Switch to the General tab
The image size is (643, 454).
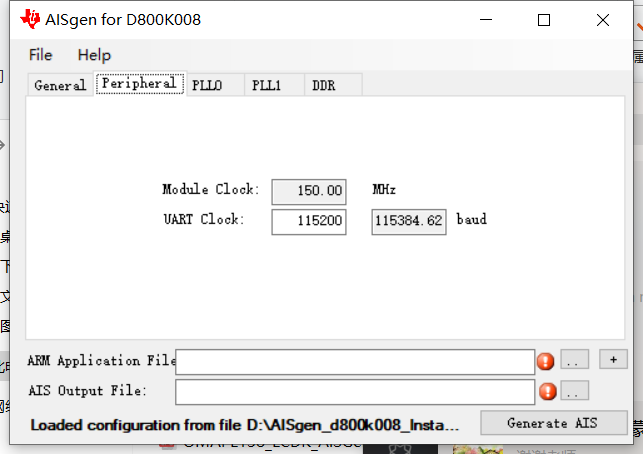[x=60, y=85]
